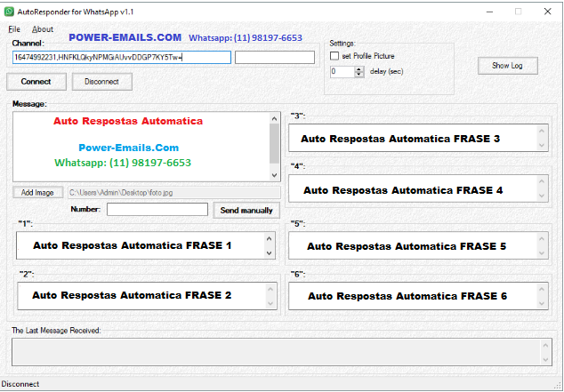Viewport: 564px width, 392px height.
Task: Click Last Message Received scroll up arrow
Action: tap(545, 346)
